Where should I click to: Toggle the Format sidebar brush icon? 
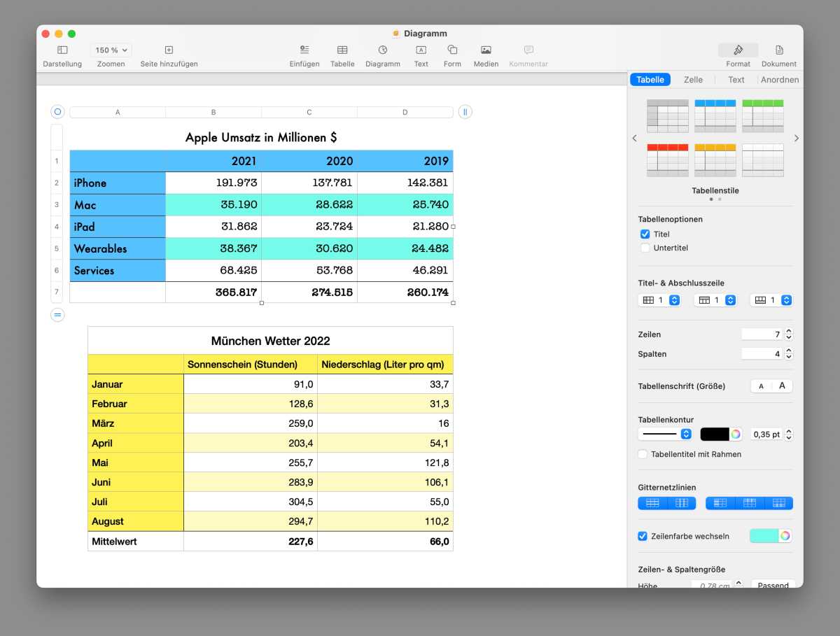pos(738,50)
